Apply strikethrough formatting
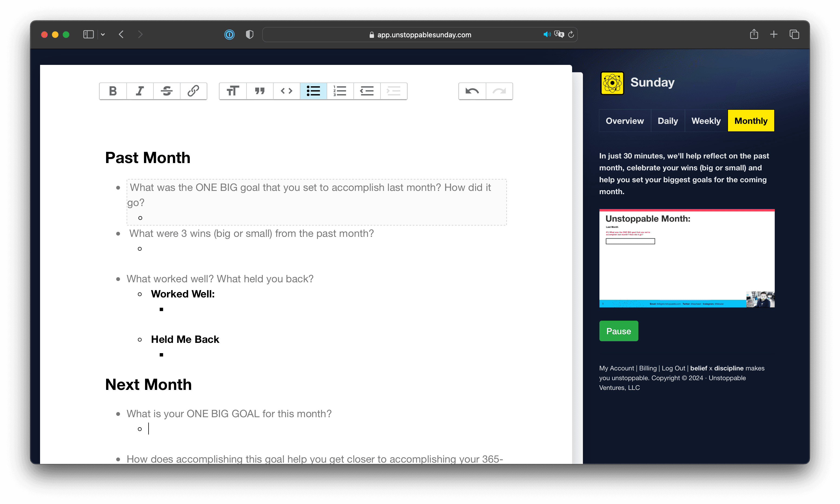840x504 pixels. pyautogui.click(x=166, y=91)
